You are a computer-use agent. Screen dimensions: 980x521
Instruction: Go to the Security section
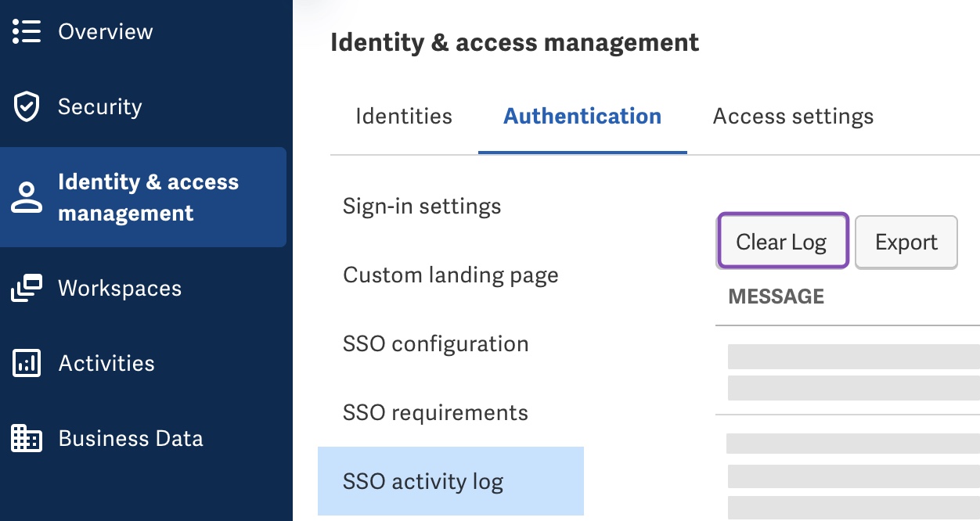coord(100,106)
